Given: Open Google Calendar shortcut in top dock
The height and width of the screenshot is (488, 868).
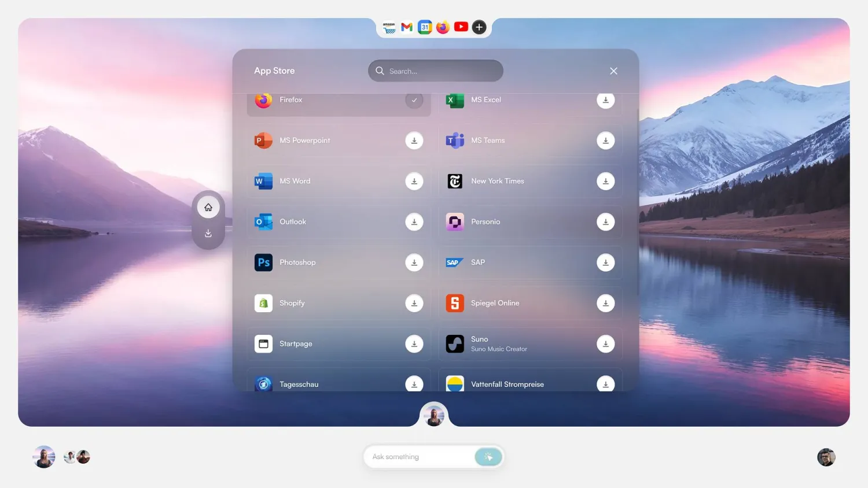Looking at the screenshot, I should point(425,27).
